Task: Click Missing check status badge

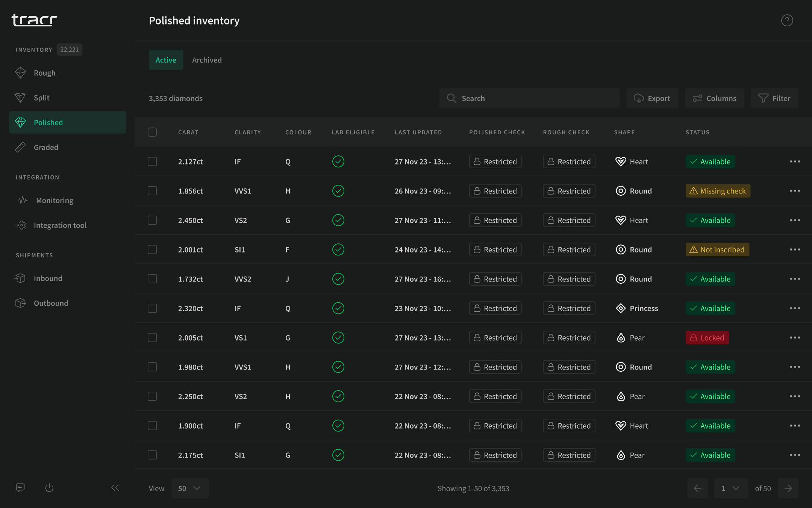Action: pyautogui.click(x=718, y=191)
